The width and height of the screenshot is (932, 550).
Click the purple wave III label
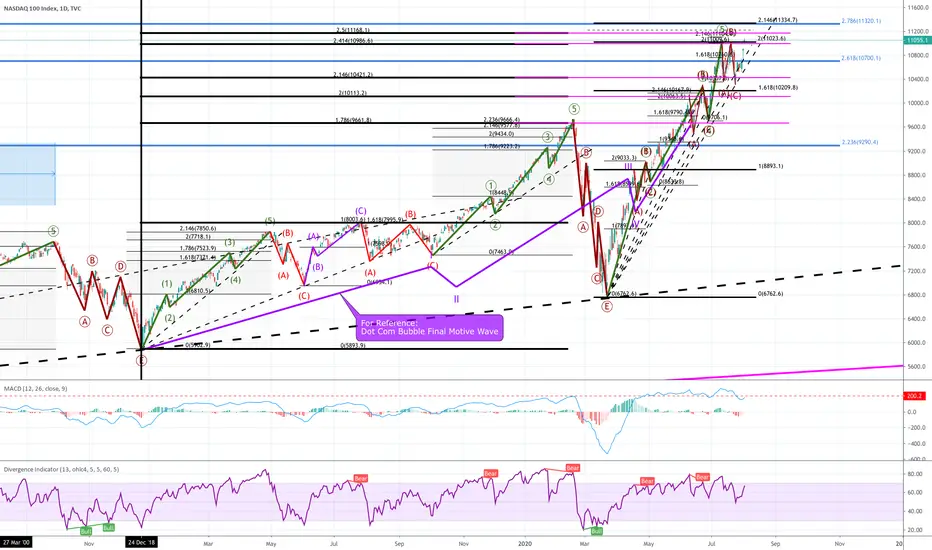pos(628,167)
